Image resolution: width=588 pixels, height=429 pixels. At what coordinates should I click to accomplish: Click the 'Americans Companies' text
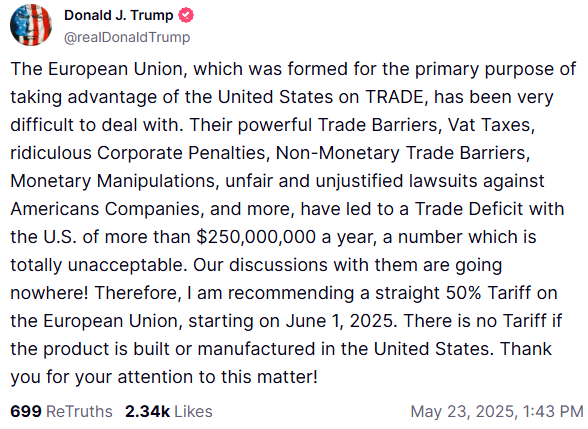point(107,209)
